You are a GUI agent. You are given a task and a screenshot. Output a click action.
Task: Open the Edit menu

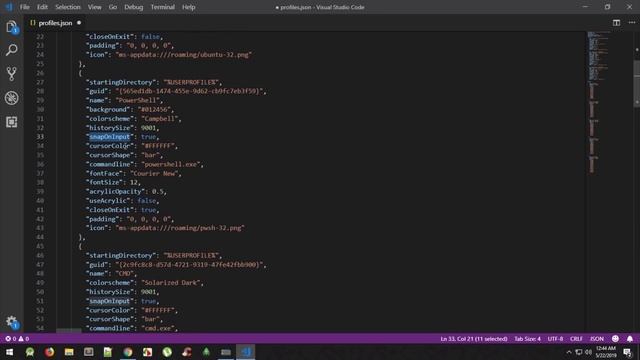tap(42, 7)
